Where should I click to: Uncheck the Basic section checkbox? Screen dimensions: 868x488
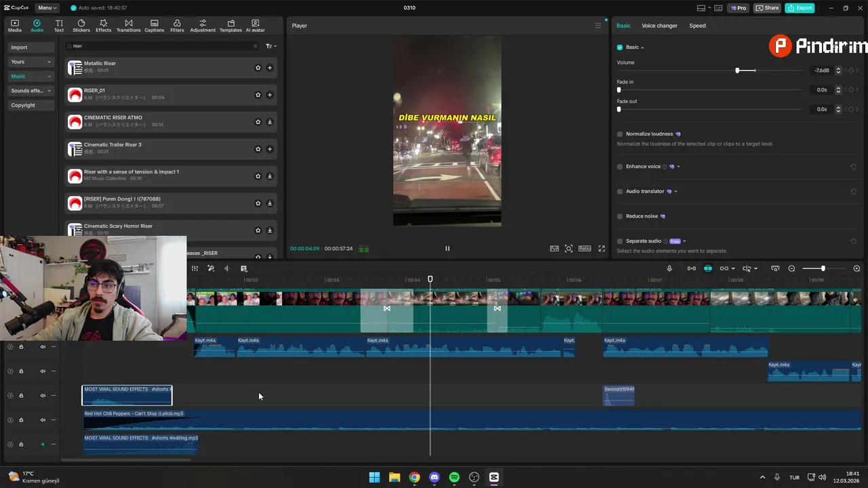coord(620,47)
